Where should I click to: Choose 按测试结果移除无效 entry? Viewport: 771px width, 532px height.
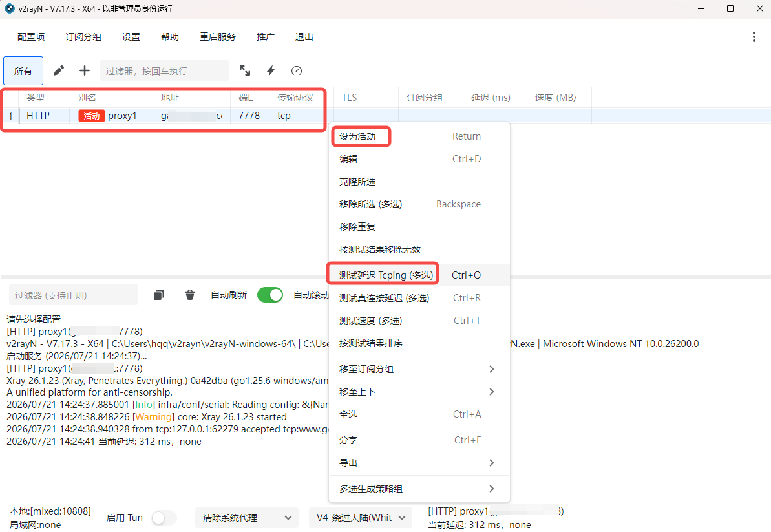(x=419, y=250)
